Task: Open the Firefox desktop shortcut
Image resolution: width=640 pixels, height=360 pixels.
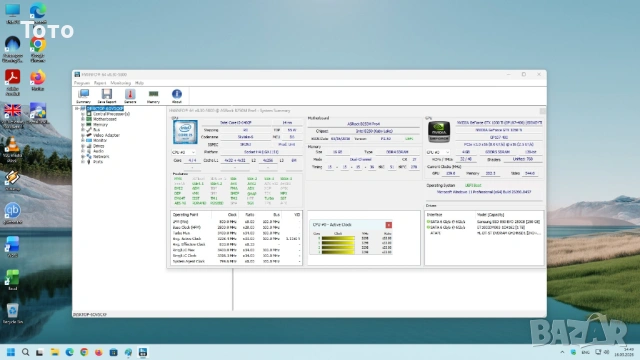Action: [38, 80]
